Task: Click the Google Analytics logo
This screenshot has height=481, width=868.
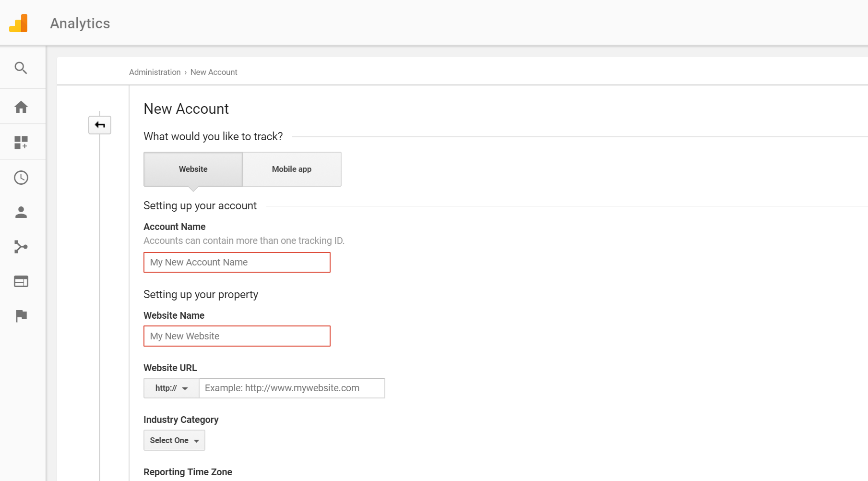Action: coord(18,23)
